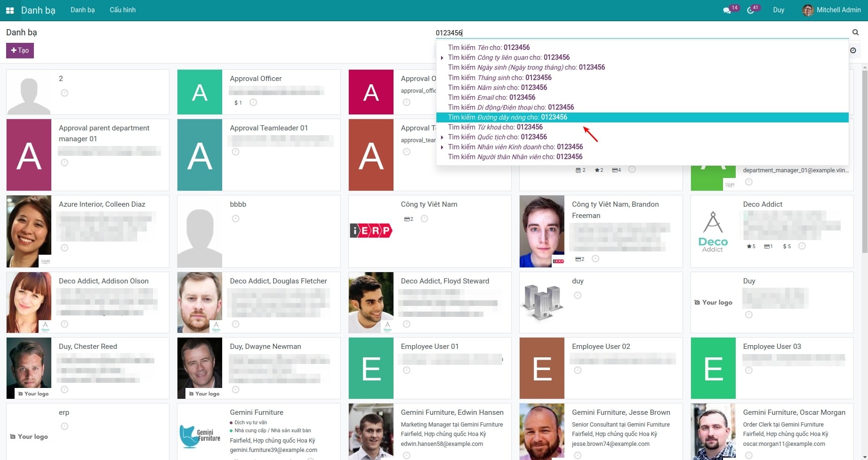Click activity clock on Approval Officer card
This screenshot has width=868, height=460.
click(253, 103)
